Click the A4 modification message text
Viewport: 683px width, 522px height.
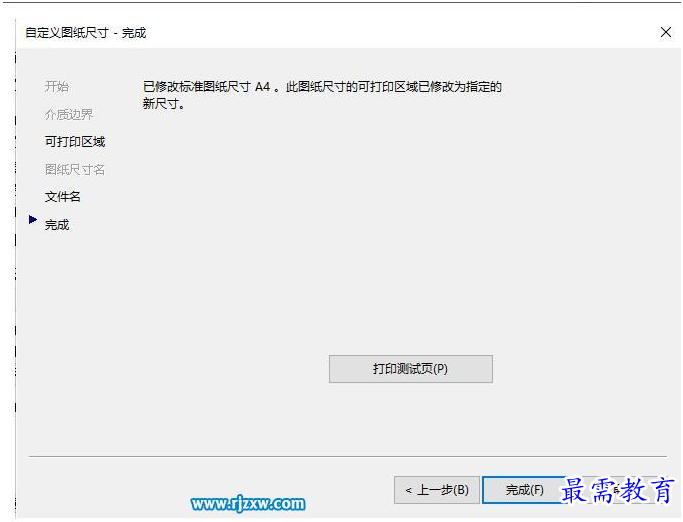tap(322, 95)
